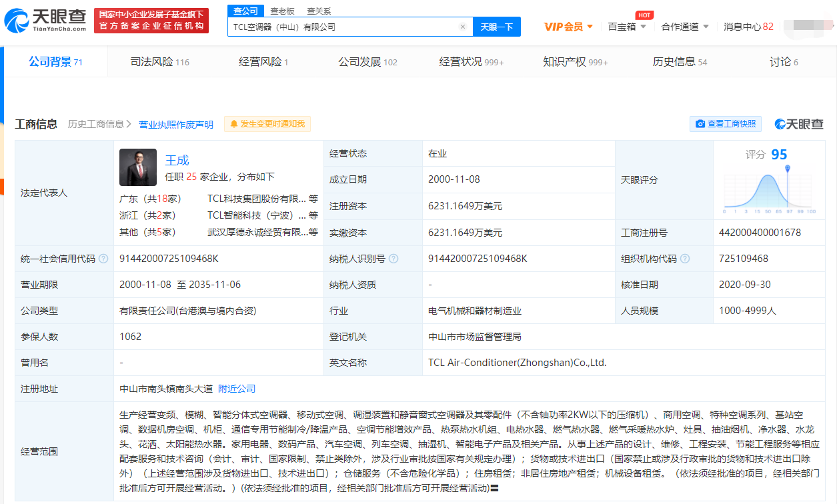Open the 知识产权 tab

click(x=575, y=62)
